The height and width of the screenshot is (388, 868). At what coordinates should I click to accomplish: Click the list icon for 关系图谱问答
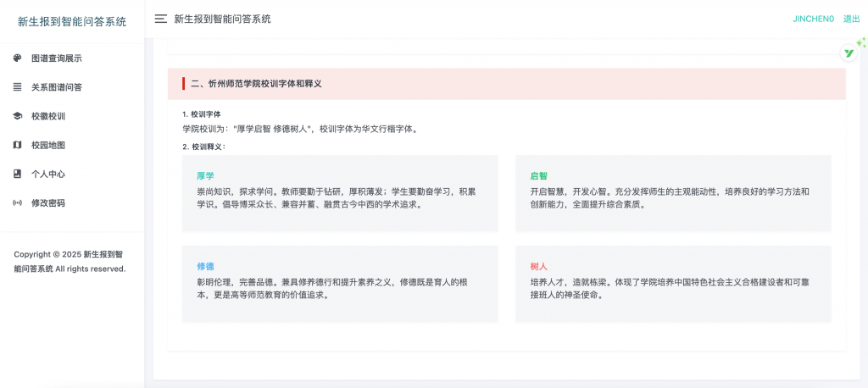[17, 87]
